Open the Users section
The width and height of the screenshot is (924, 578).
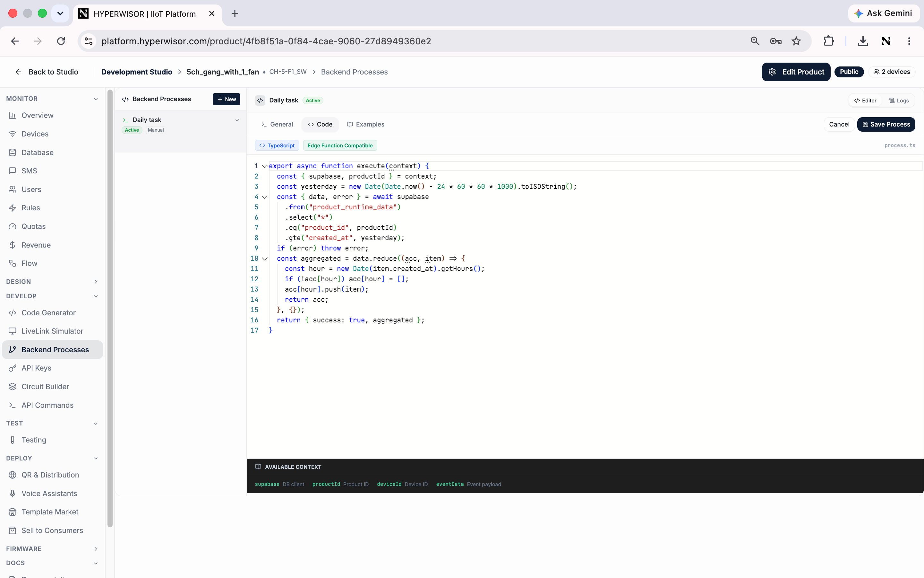(x=52, y=189)
